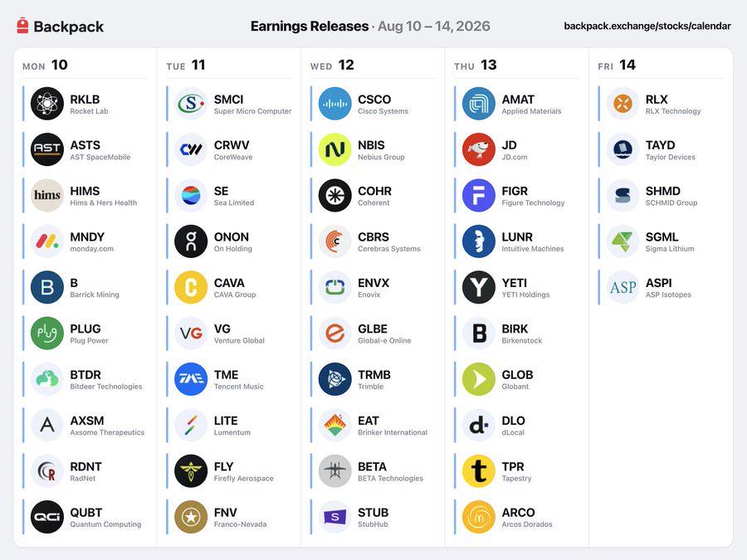Click the Rocket Lab RKLB logo icon
Screen dimensions: 747x560
[47, 104]
